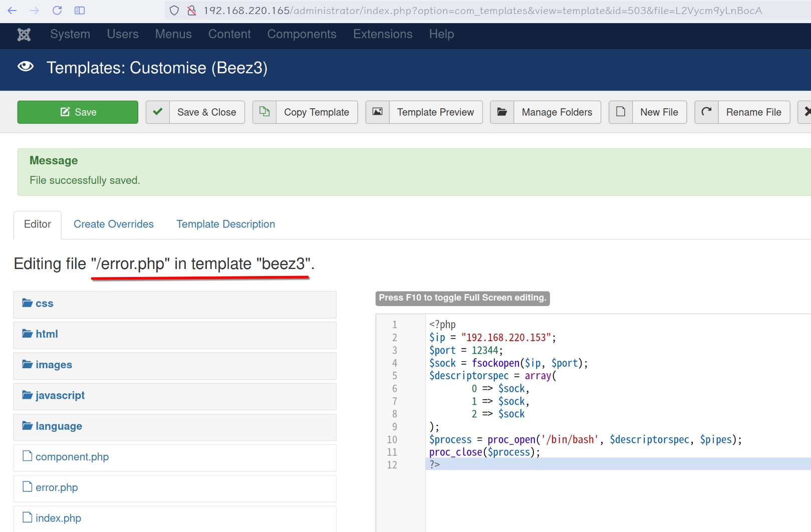This screenshot has width=811, height=532.
Task: Open the Help menu
Action: point(441,34)
